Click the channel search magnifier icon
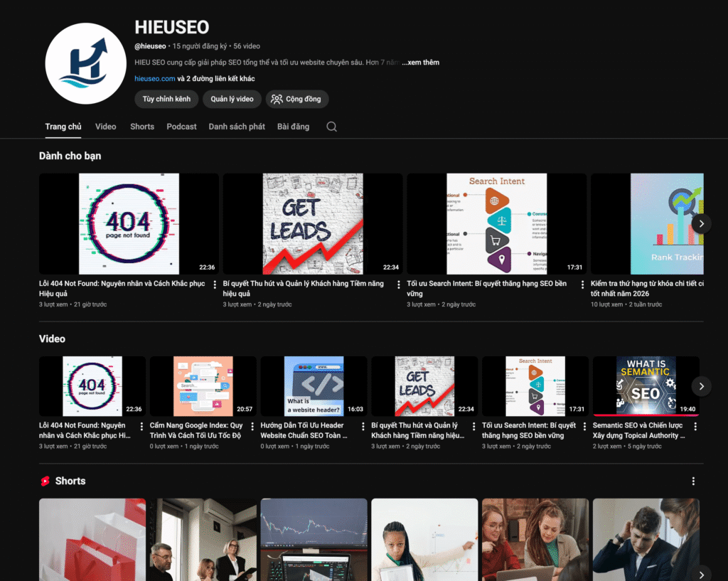Viewport: 728px width, 581px height. [x=331, y=127]
